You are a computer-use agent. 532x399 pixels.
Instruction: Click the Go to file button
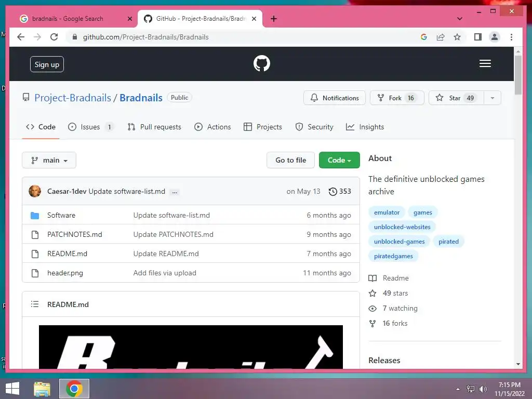(x=291, y=160)
